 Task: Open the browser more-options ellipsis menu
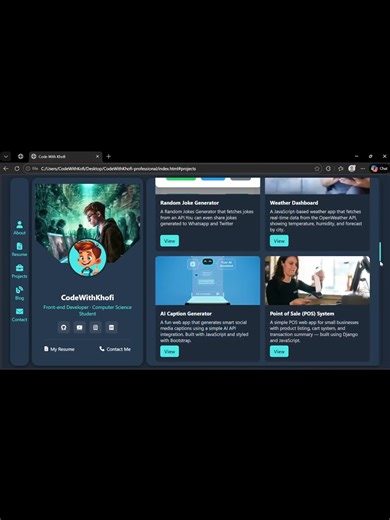[363, 169]
